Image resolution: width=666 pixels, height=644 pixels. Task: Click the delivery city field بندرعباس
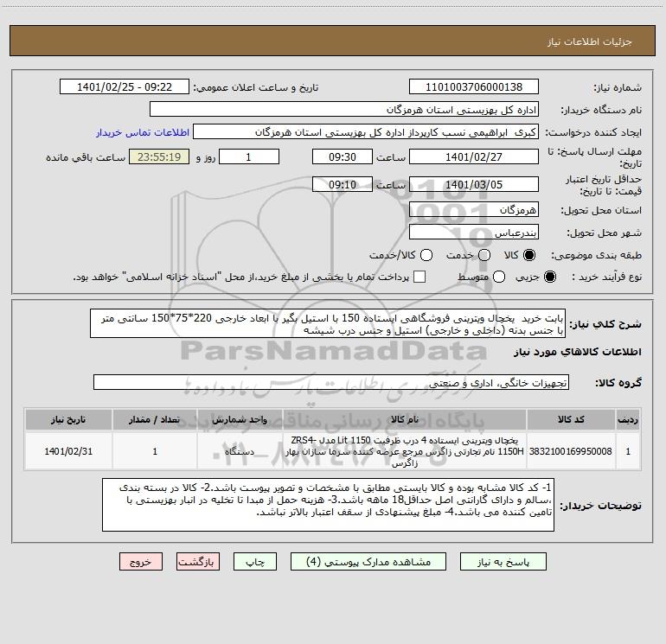(x=474, y=232)
